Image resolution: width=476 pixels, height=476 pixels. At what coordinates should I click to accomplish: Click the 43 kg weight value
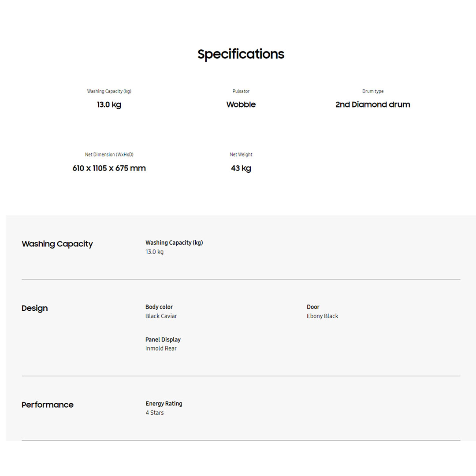pos(241,168)
